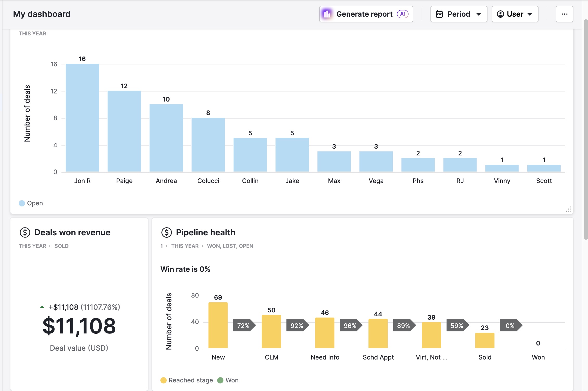Click the AI badge on Generate report
Screen dimensions: 588x391
(403, 14)
